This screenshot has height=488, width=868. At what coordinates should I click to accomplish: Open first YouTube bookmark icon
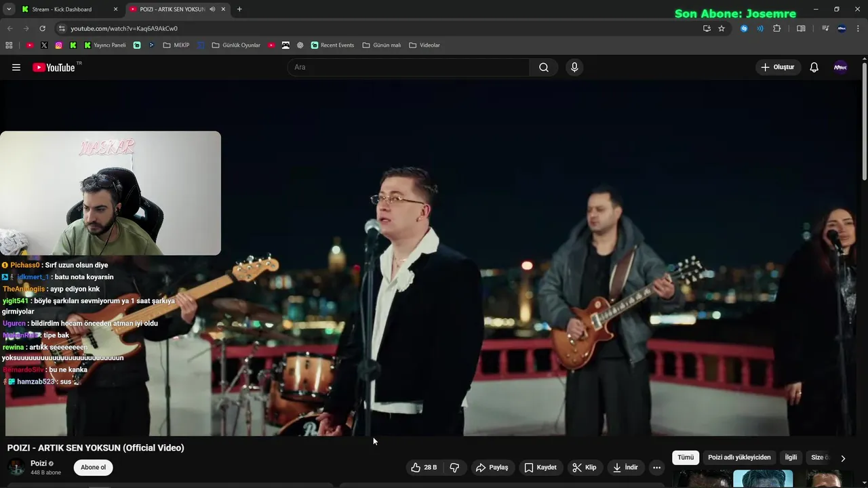[x=30, y=45]
